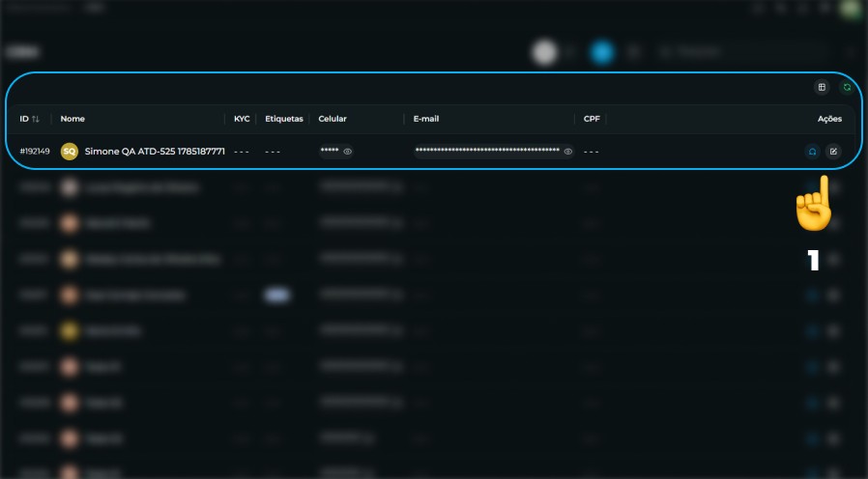Viewport: 868px width, 479px height.
Task: Select the E-mail column header
Action: click(x=425, y=119)
